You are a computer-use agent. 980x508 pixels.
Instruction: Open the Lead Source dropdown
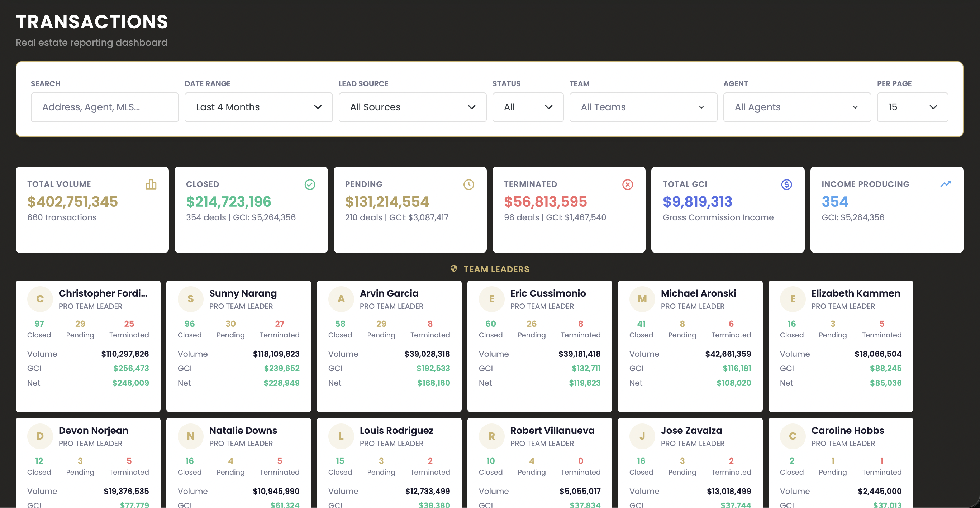(x=412, y=107)
